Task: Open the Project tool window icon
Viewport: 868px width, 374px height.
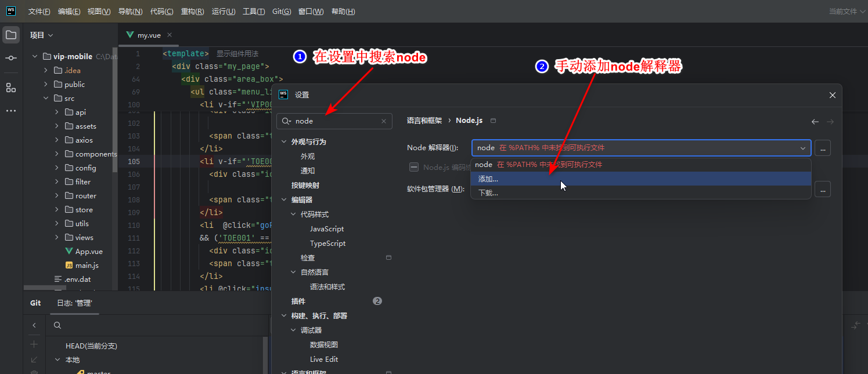Action: coord(10,34)
